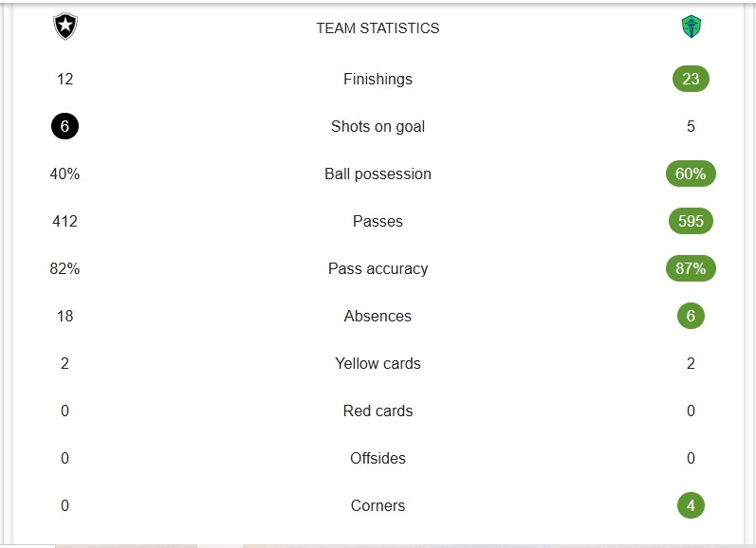Select the Finishings stat label
The width and height of the screenshot is (756, 548).
pos(378,79)
